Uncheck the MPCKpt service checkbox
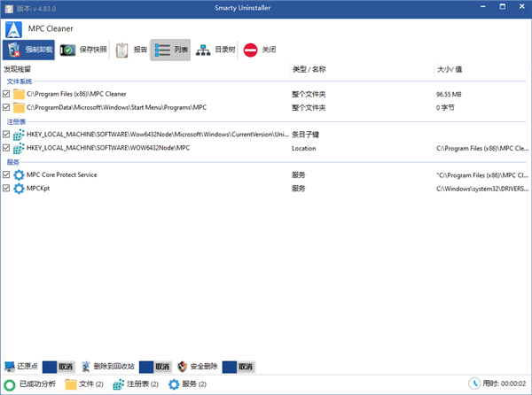The width and height of the screenshot is (532, 395). pyautogui.click(x=7, y=189)
